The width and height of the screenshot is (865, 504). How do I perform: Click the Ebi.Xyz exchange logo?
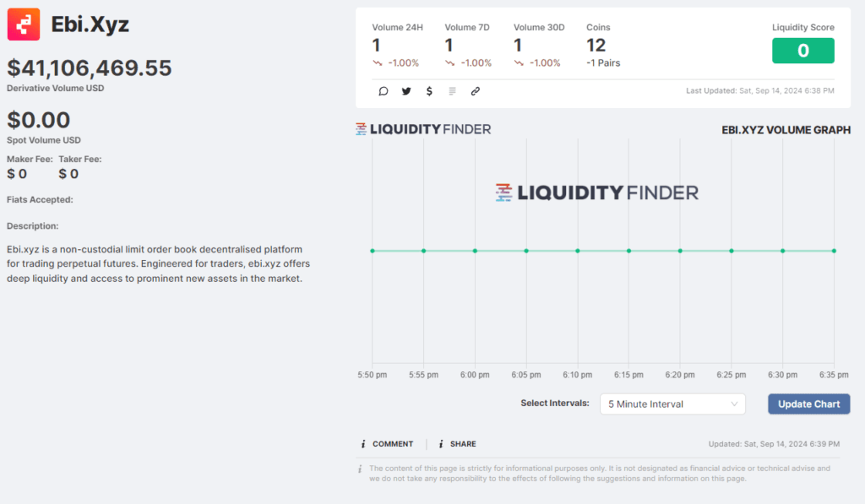[x=23, y=24]
